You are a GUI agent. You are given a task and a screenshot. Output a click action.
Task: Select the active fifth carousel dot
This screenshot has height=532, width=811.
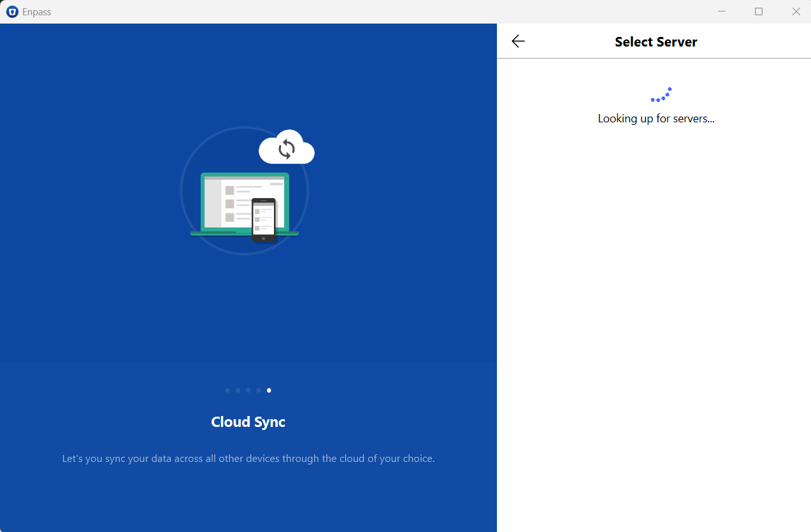tap(268, 390)
